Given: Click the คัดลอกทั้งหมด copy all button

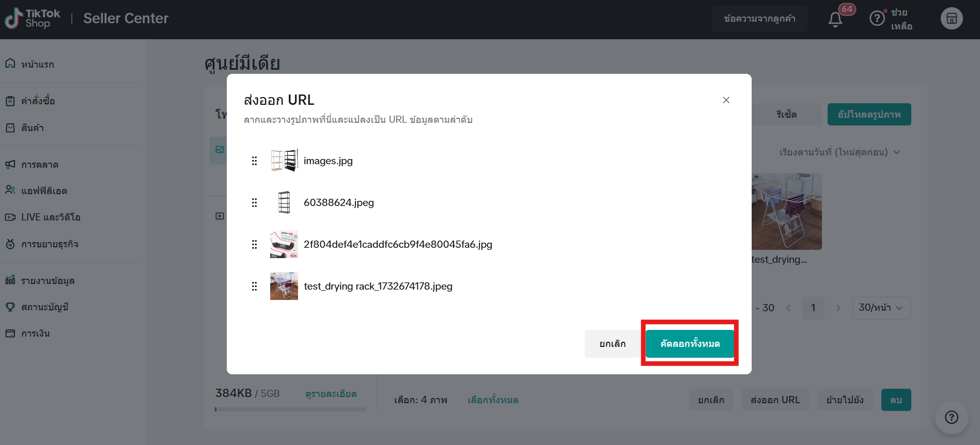Looking at the screenshot, I should tap(690, 343).
